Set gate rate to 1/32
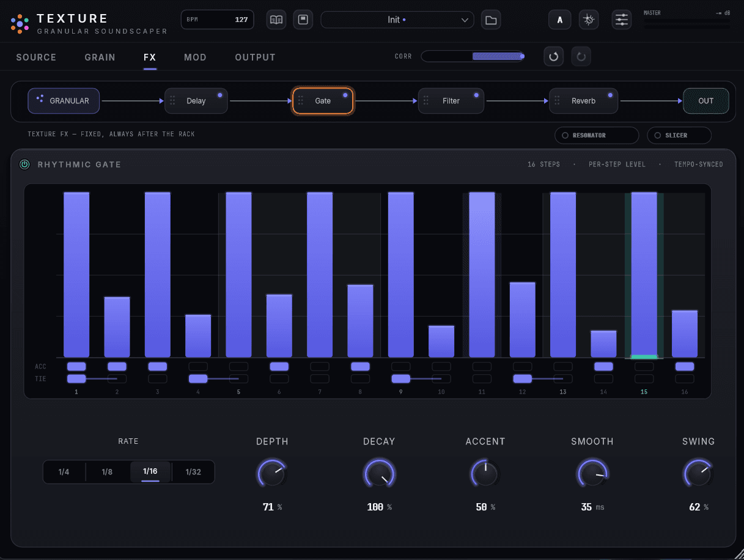The image size is (744, 560). coord(193,472)
